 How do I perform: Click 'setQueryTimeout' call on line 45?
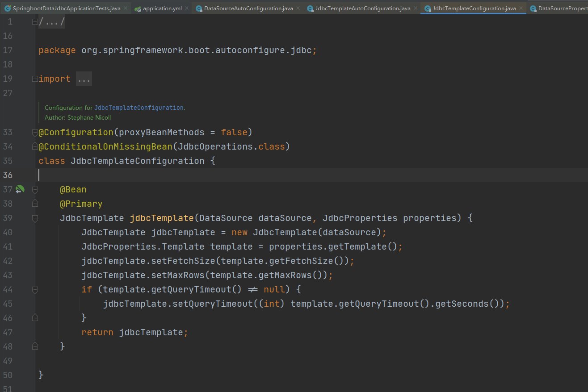[213, 304]
